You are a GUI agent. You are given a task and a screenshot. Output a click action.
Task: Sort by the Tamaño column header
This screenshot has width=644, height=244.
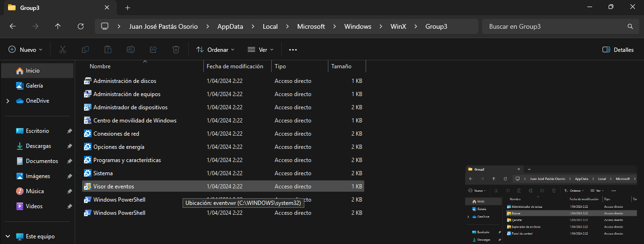coord(347,66)
